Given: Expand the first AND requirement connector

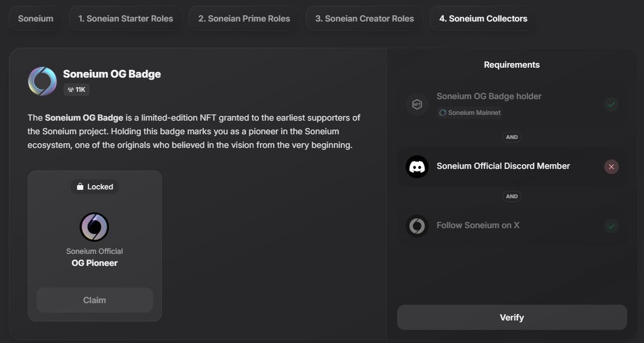Looking at the screenshot, I should click(511, 137).
